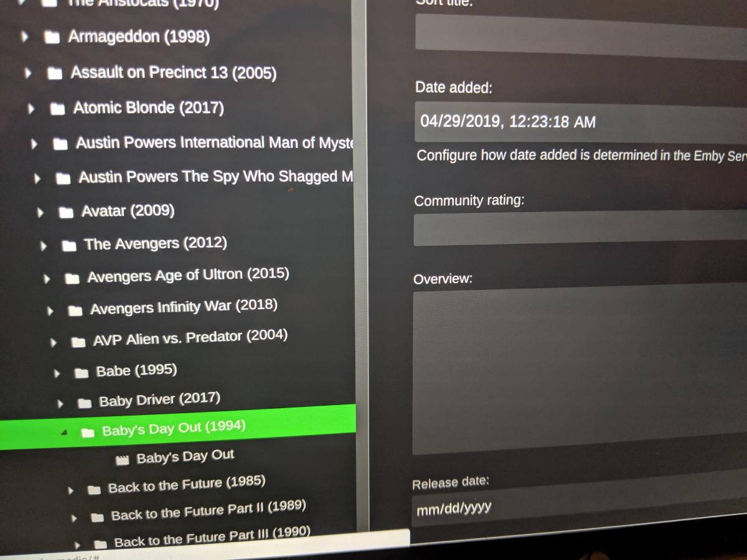Select Assault on Precinct 13 (2005)
This screenshot has height=560, width=747.
[174, 73]
